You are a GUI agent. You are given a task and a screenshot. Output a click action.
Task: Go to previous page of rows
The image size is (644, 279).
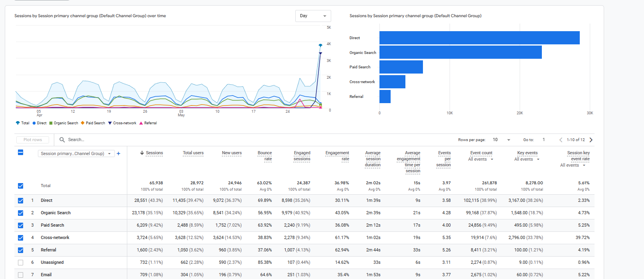[561, 140]
